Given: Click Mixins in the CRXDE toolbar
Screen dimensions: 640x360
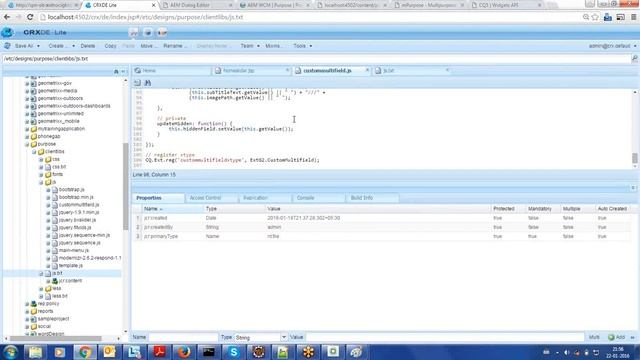Looking at the screenshot, I should pyautogui.click(x=274, y=46).
